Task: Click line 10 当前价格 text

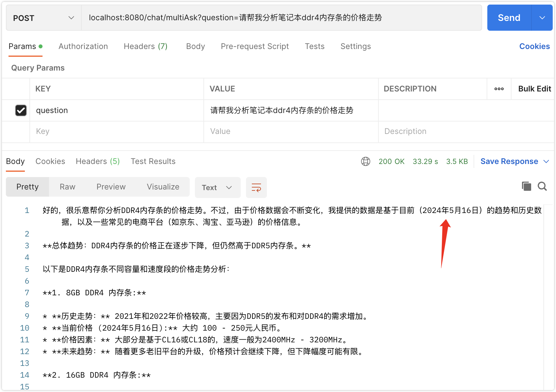Action: [x=162, y=328]
